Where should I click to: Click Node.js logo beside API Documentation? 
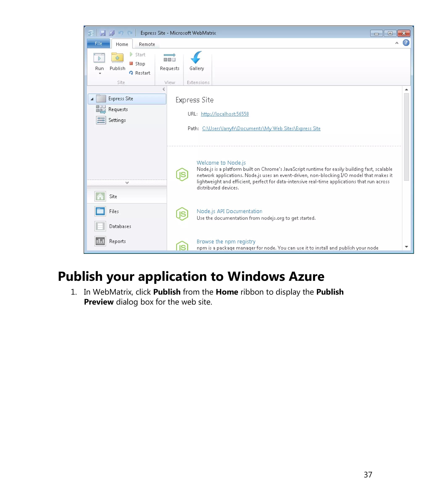[x=182, y=214]
